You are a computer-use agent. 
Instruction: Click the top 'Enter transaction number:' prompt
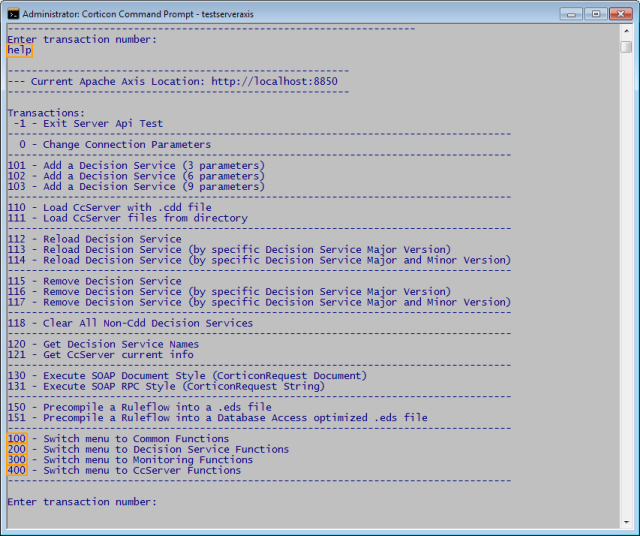[82, 40]
